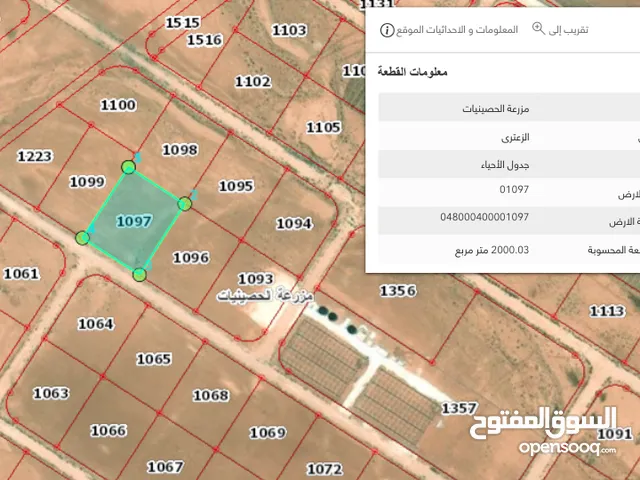The image size is (640, 480).
Task: Select parcel label 1113
Action: 607,311
